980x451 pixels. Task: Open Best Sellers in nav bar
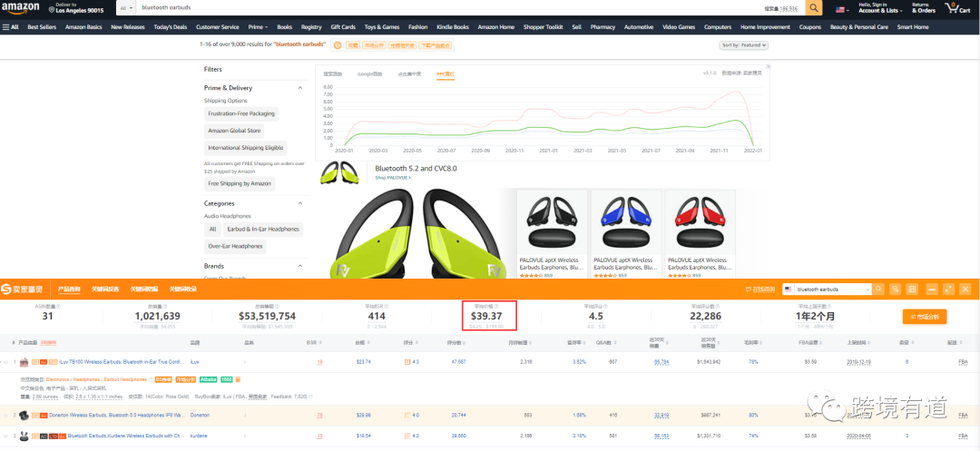pyautogui.click(x=42, y=27)
